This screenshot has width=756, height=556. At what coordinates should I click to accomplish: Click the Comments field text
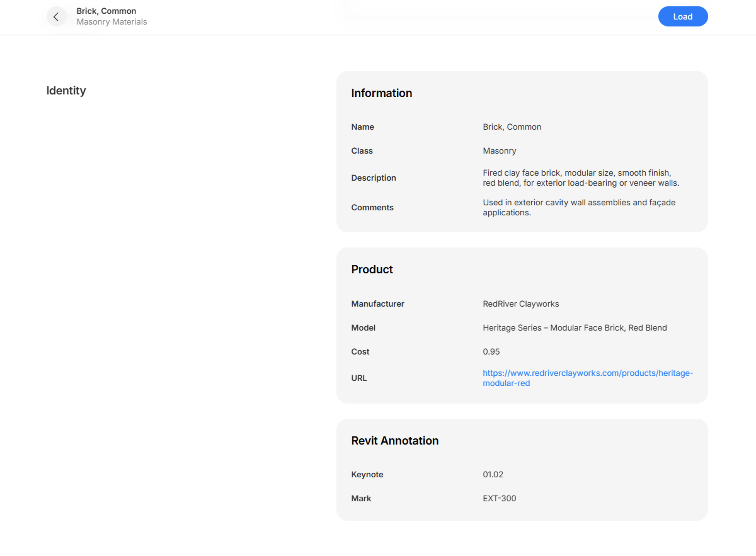tap(579, 207)
